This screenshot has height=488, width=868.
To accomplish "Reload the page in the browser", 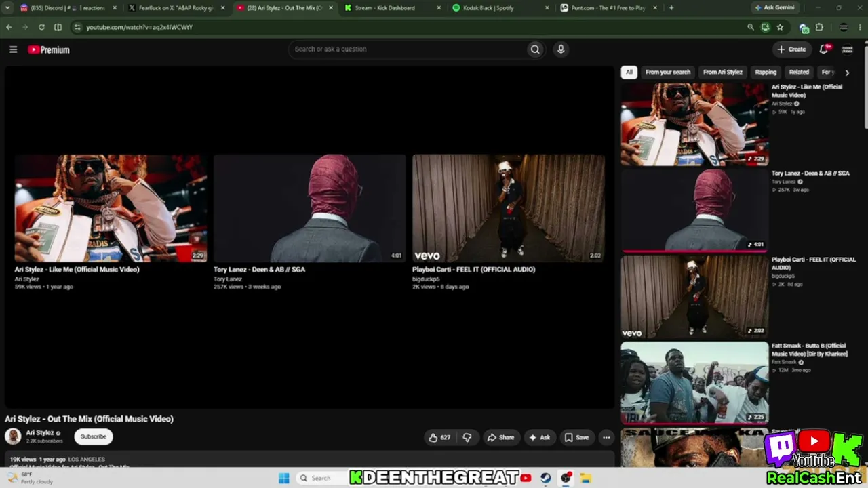I will click(41, 27).
